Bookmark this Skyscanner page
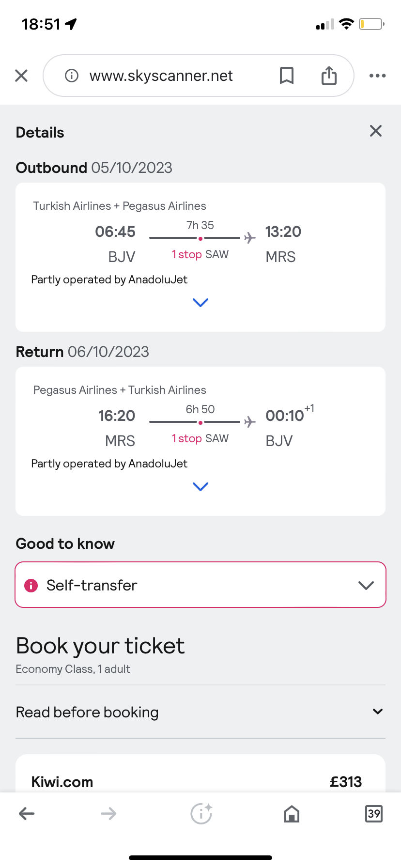401x868 pixels. pos(287,76)
